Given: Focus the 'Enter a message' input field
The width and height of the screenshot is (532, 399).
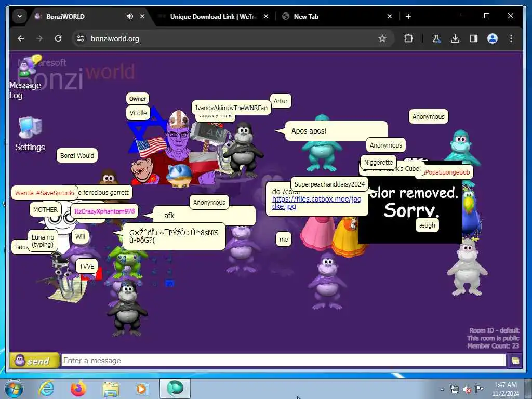Looking at the screenshot, I should tap(283, 361).
